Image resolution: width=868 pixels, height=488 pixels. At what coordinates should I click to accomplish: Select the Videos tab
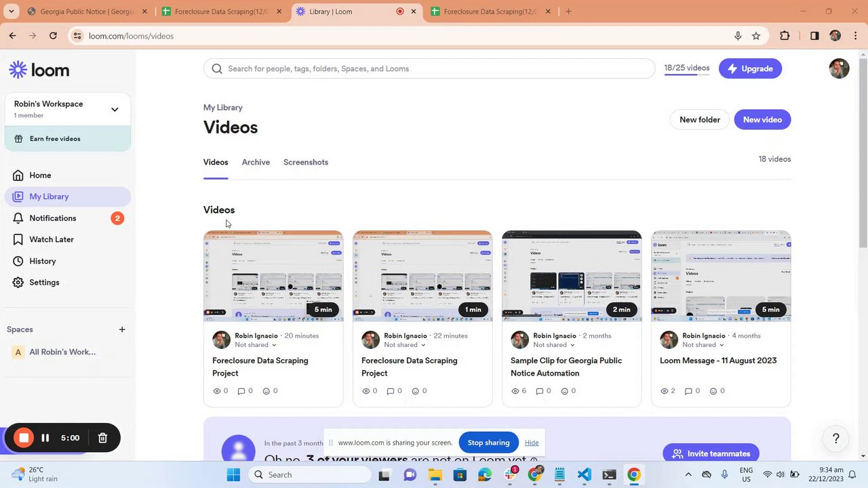pyautogui.click(x=216, y=162)
